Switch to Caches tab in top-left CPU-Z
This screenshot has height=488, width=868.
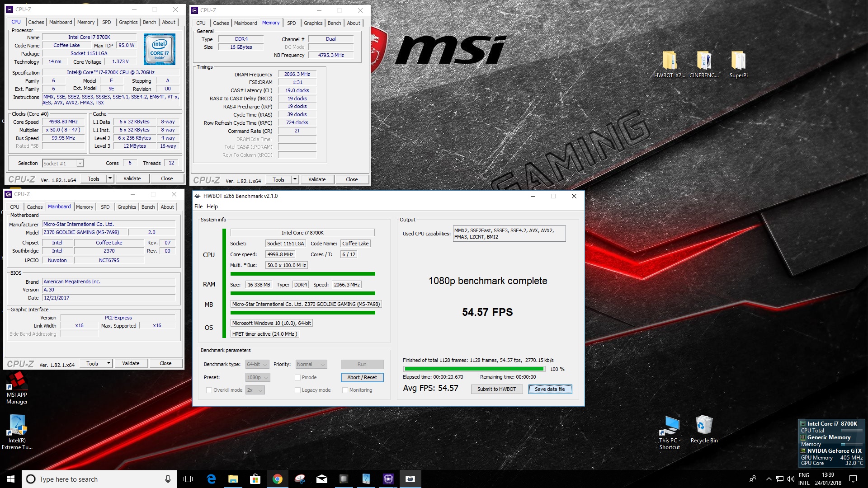coord(36,22)
